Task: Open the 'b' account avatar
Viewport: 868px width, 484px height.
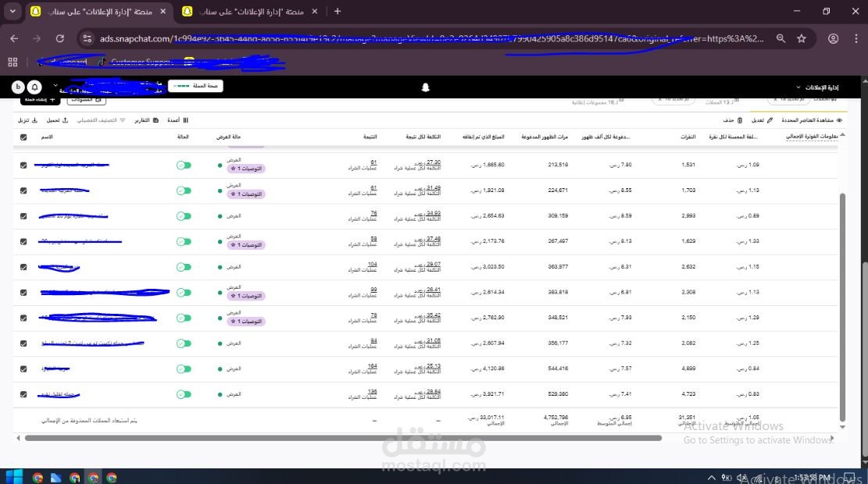Action: (18, 87)
